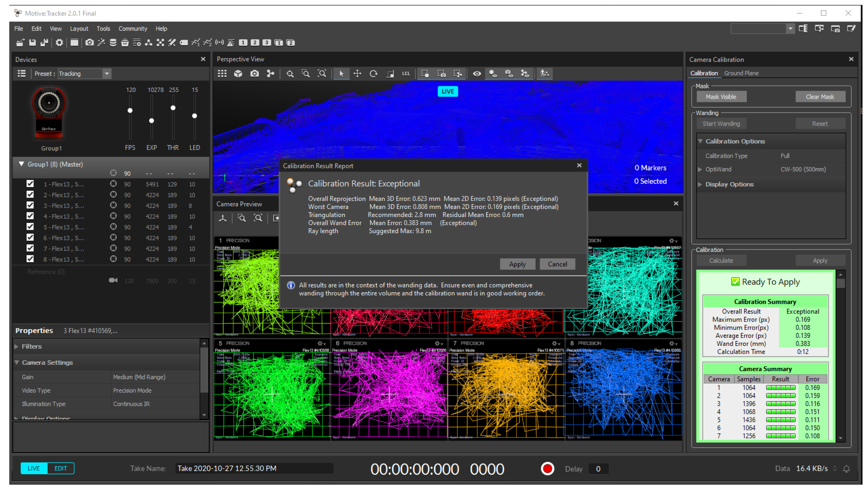Switch to EDIT mode toggle
The height and width of the screenshot is (489, 868).
pos(61,468)
